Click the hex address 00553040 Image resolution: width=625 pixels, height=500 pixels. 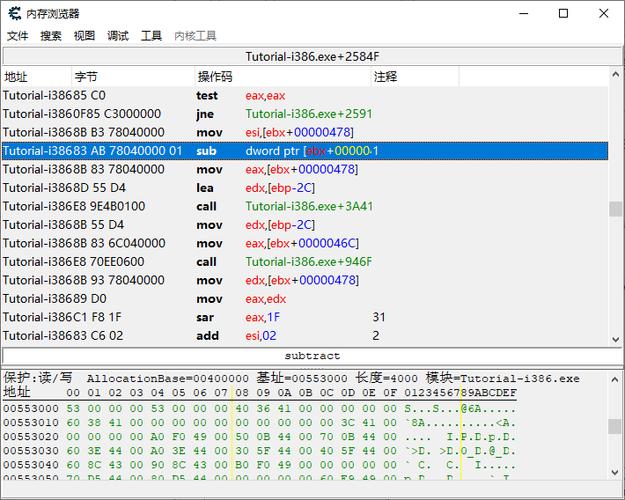coord(31,465)
